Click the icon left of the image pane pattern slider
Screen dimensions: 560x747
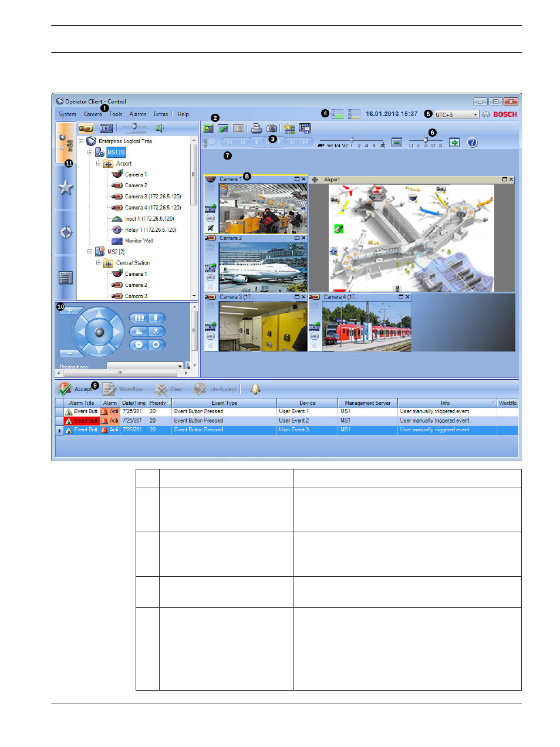click(397, 143)
